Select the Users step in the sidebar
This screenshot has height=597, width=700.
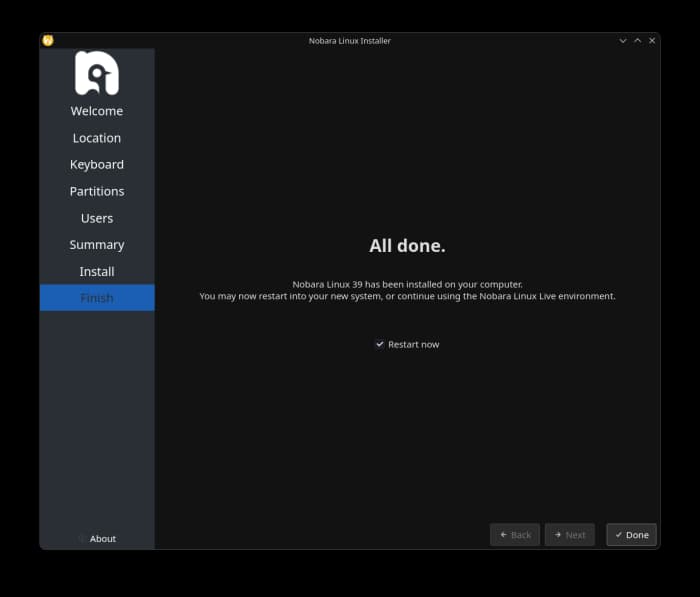[x=97, y=218]
